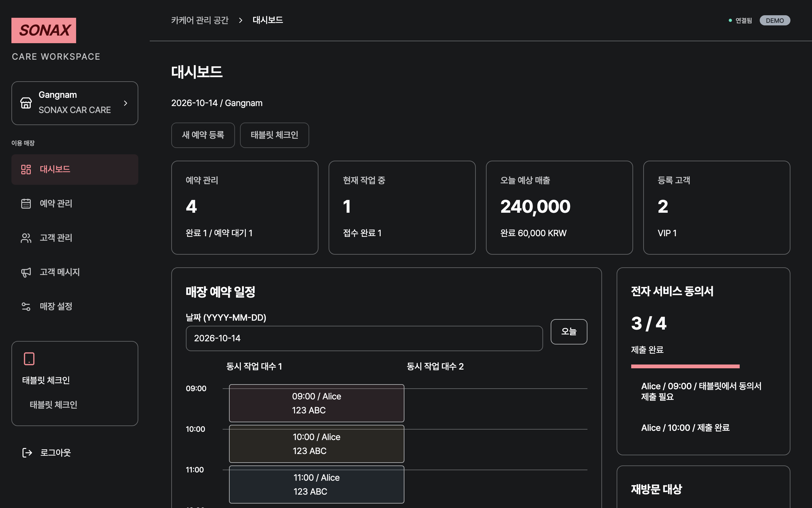The image size is (812, 508).
Task: Click the 동시 작업 대수 2 column header
Action: [x=435, y=366]
